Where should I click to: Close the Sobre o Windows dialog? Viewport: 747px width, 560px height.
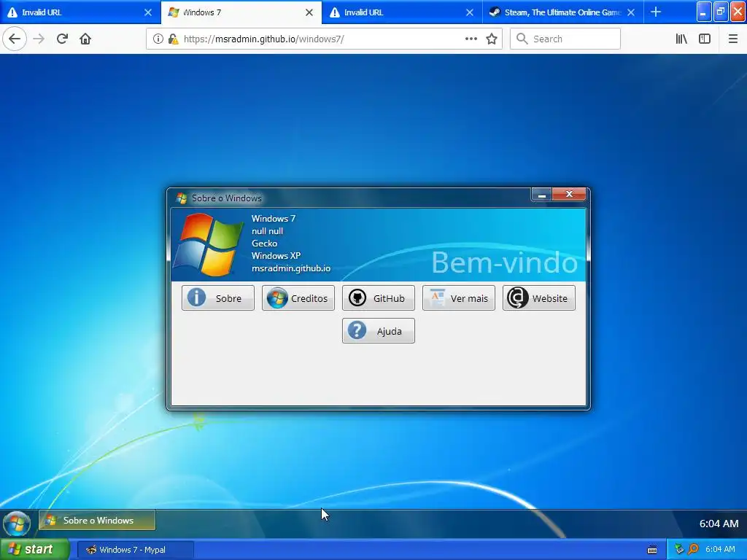click(569, 194)
